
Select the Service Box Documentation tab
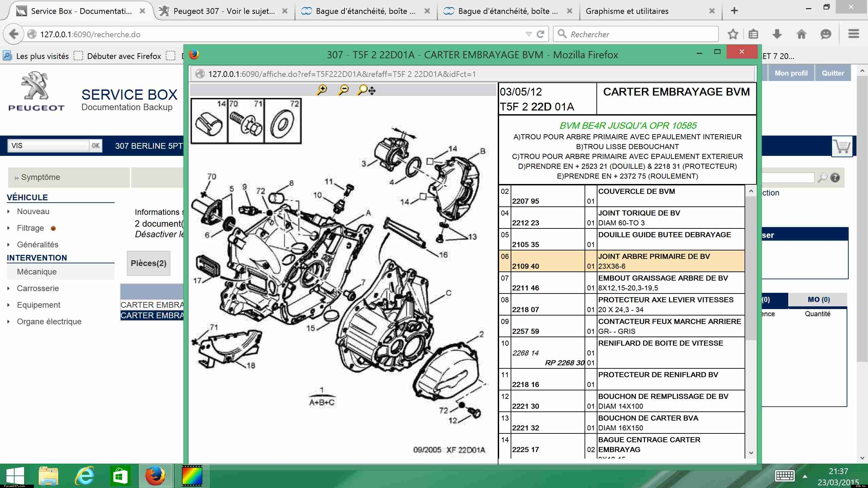coord(81,11)
